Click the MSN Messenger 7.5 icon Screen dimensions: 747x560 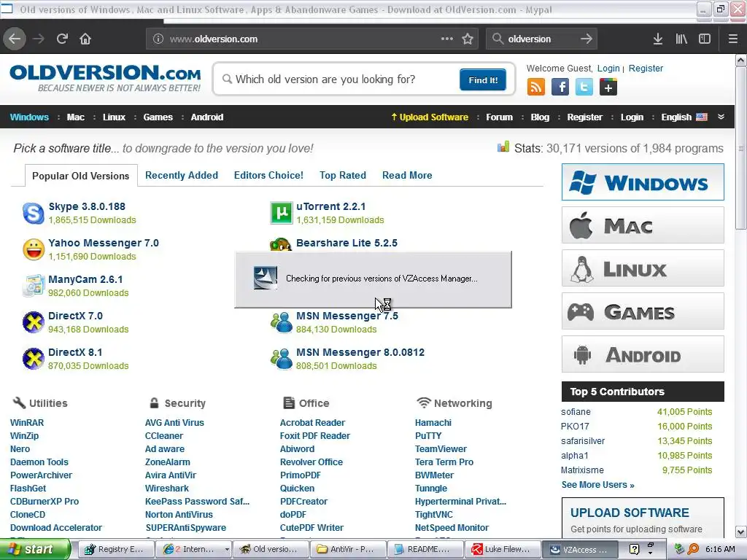[x=281, y=322]
